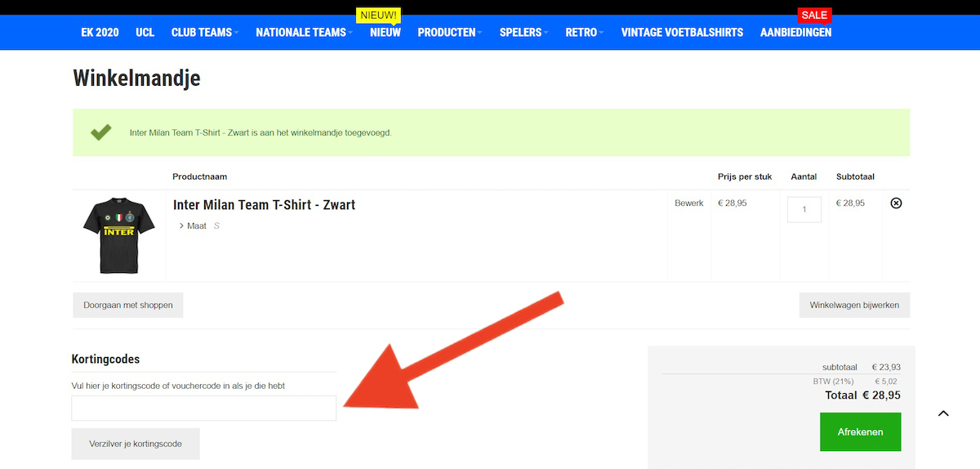Expand the Club Teams dropdown
Image resolution: width=980 pixels, height=469 pixels.
(x=205, y=33)
